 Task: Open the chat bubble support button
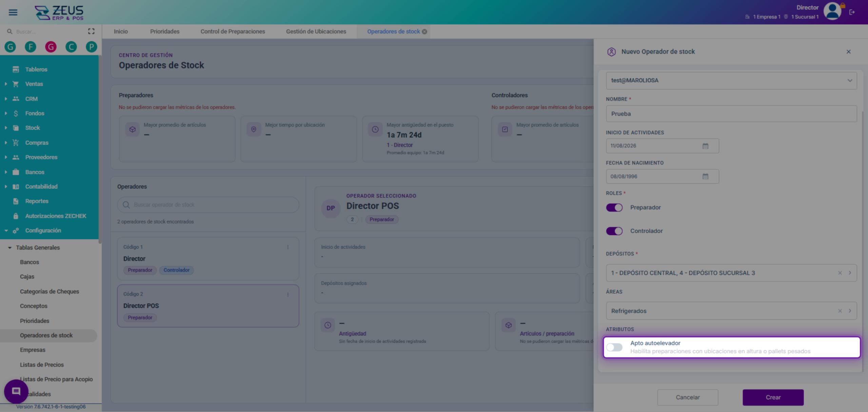(16, 391)
